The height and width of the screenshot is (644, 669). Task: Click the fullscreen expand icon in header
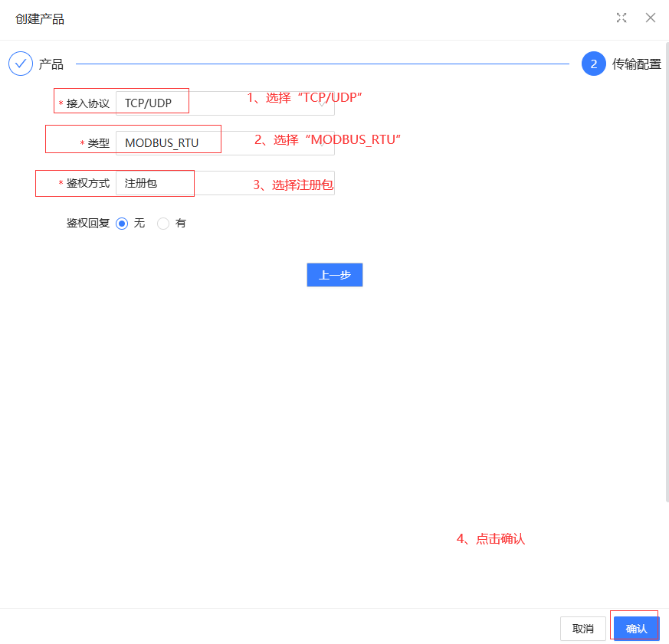[621, 18]
